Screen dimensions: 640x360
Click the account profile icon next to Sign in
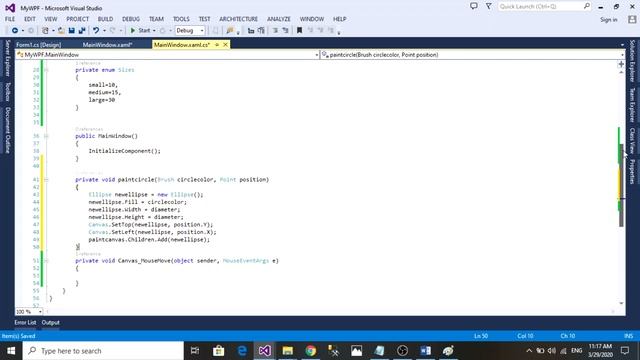coord(632,19)
